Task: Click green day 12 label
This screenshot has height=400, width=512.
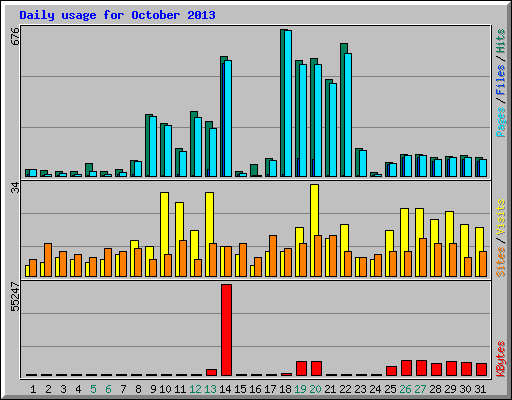Action: click(x=195, y=389)
